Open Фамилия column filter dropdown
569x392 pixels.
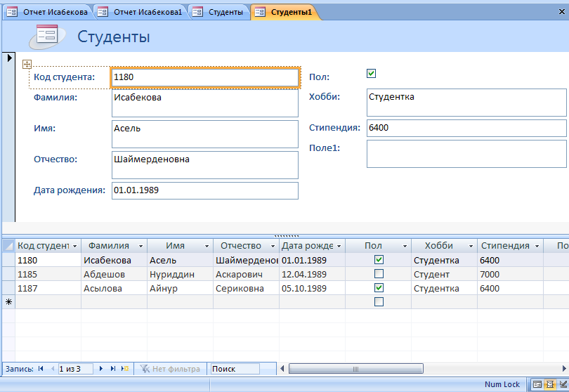click(x=141, y=247)
